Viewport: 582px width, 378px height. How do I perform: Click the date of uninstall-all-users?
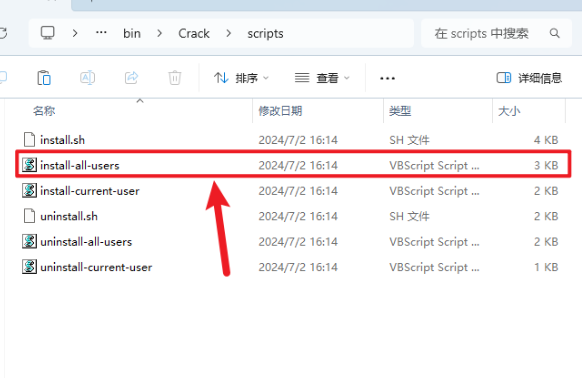298,242
